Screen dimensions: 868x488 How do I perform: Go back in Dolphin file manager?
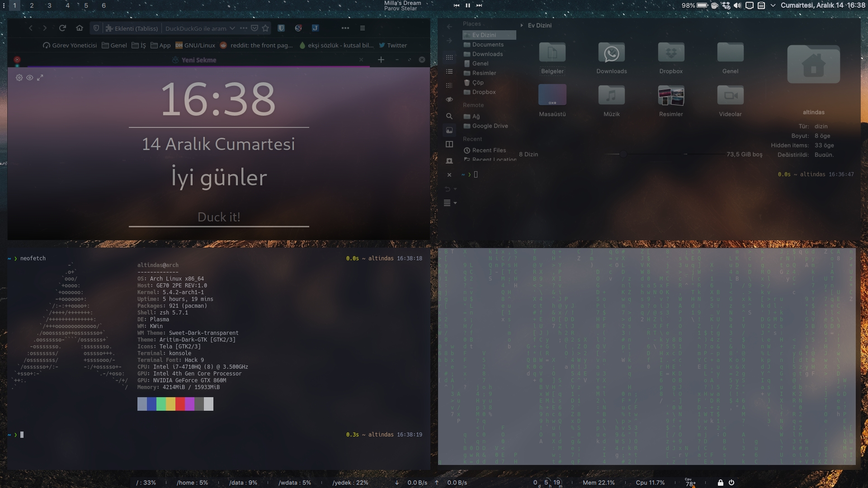tap(449, 27)
